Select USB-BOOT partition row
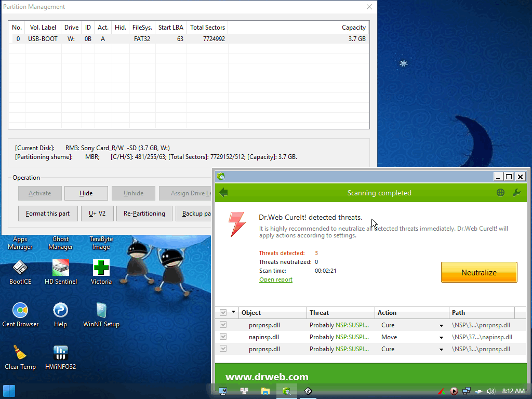The width and height of the screenshot is (532, 399). pyautogui.click(x=189, y=38)
